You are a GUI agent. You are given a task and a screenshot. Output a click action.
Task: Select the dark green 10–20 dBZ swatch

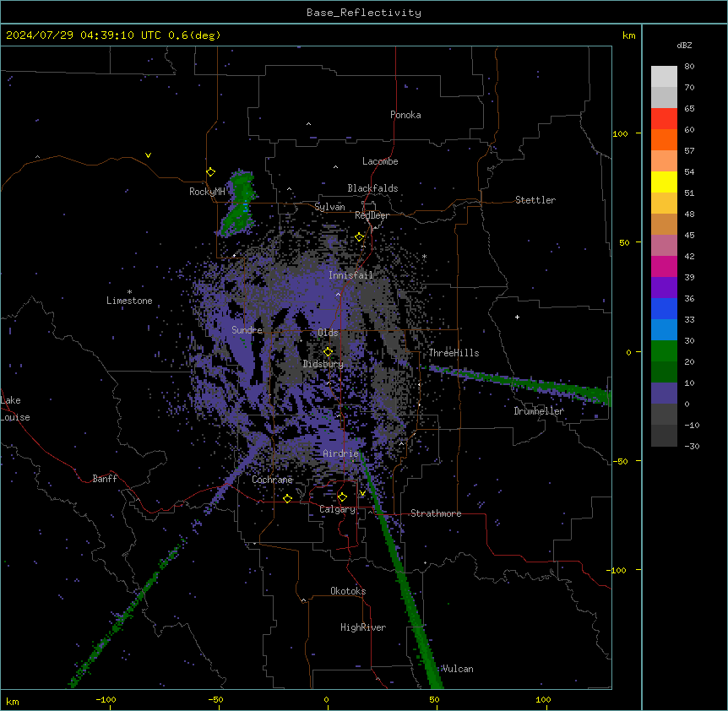[664, 372]
